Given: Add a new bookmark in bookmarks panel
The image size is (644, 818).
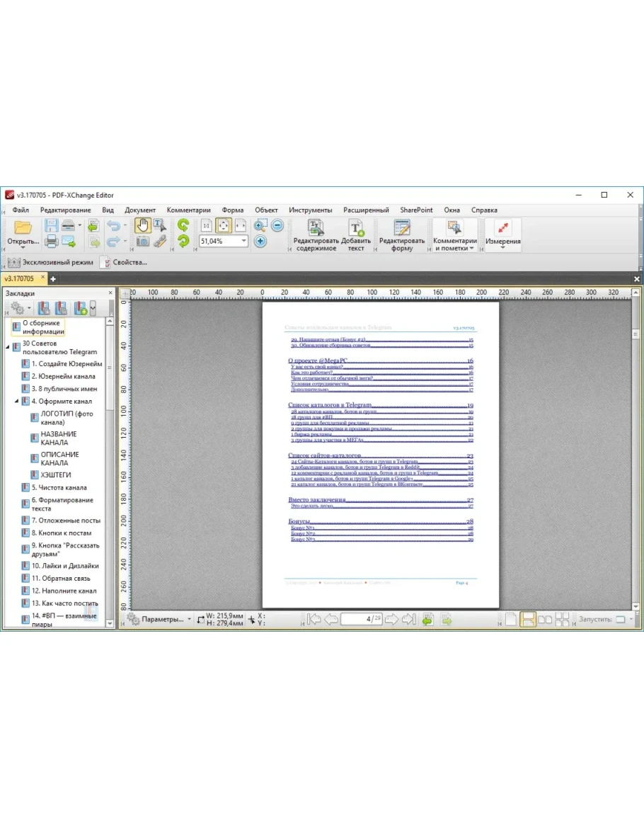Looking at the screenshot, I should tap(80, 308).
